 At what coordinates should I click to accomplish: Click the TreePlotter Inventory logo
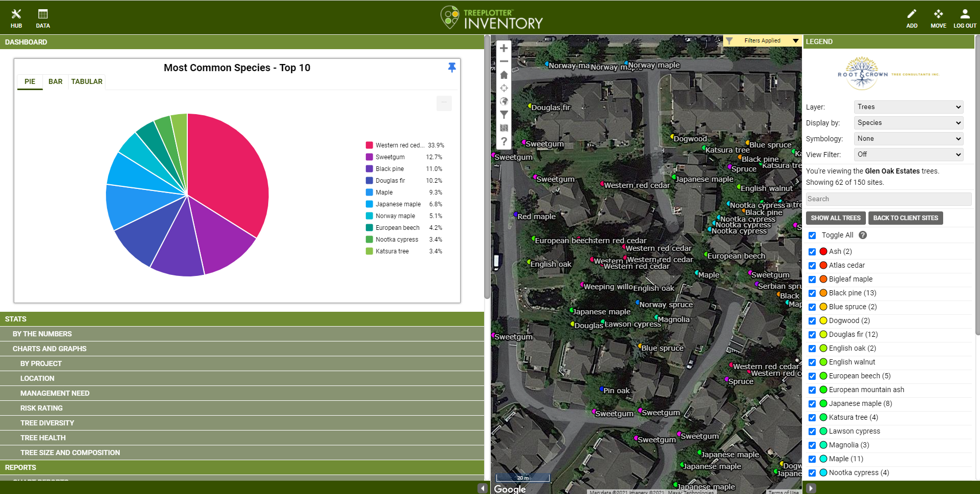(491, 17)
